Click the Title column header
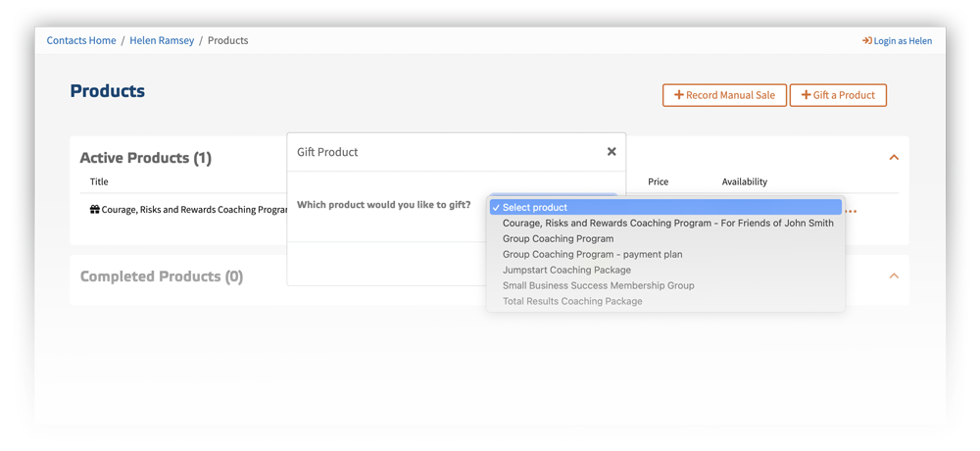Image resolution: width=980 pixels, height=451 pixels. tap(99, 182)
